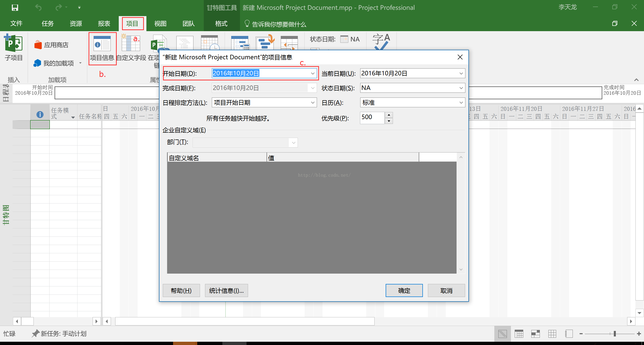
Task: Switch to Report view in status bar
Action: [x=569, y=334]
